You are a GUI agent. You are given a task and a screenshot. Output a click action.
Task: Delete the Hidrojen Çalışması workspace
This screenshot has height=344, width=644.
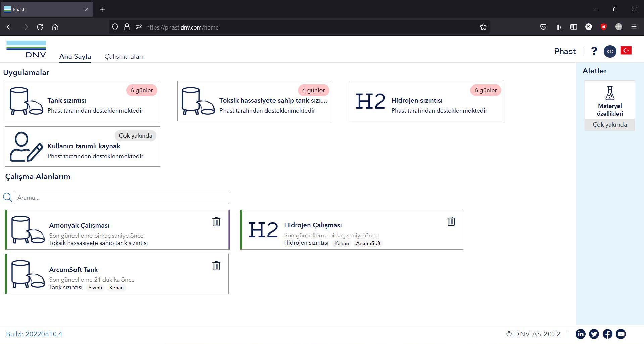pos(451,221)
